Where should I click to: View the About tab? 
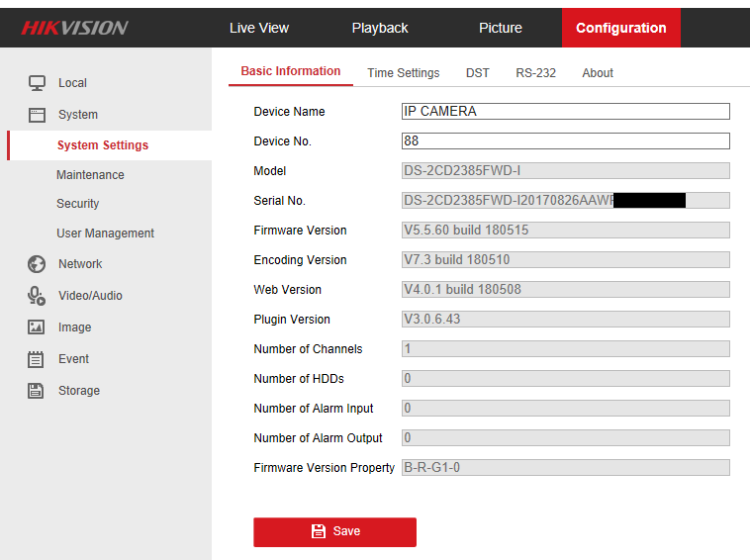click(598, 73)
